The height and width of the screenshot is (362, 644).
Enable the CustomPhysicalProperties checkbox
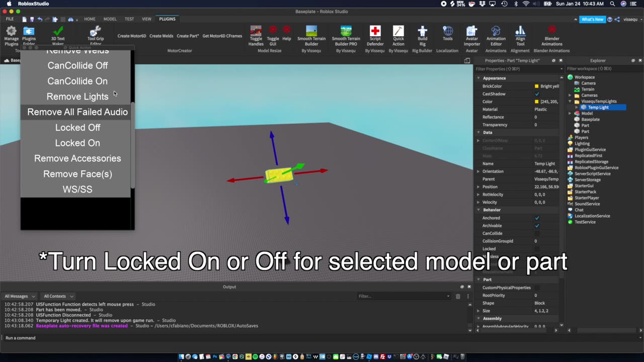pyautogui.click(x=537, y=288)
